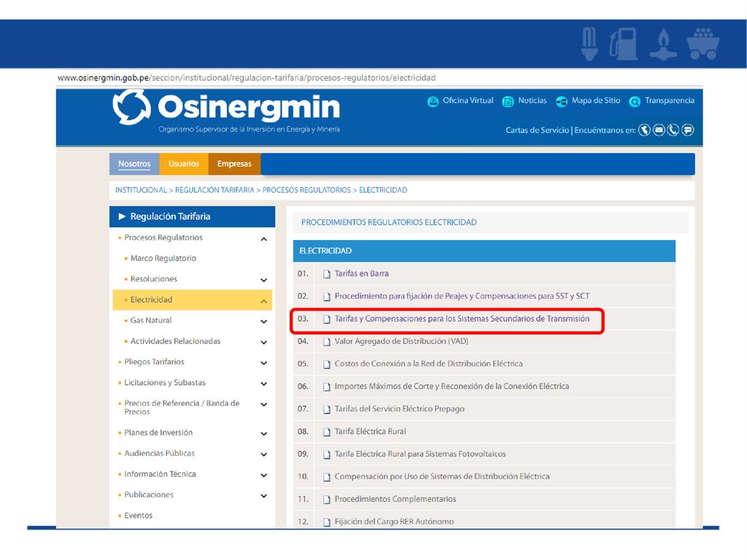Switch to the Empresas tab

(234, 164)
